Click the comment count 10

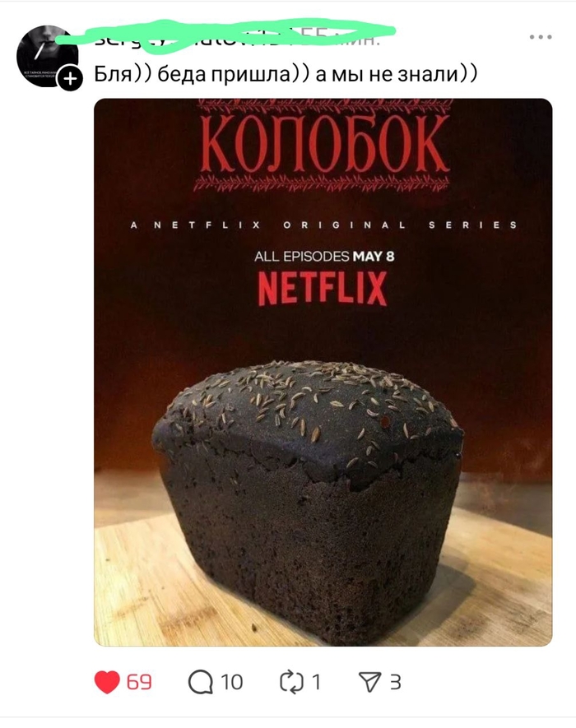pos(231,683)
